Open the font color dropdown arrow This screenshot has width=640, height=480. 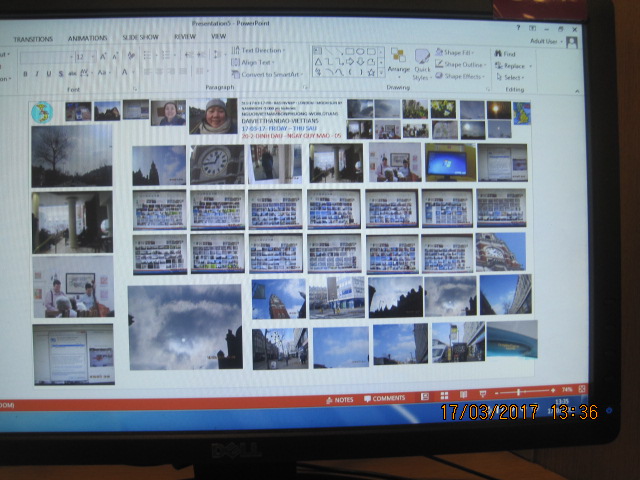point(132,73)
